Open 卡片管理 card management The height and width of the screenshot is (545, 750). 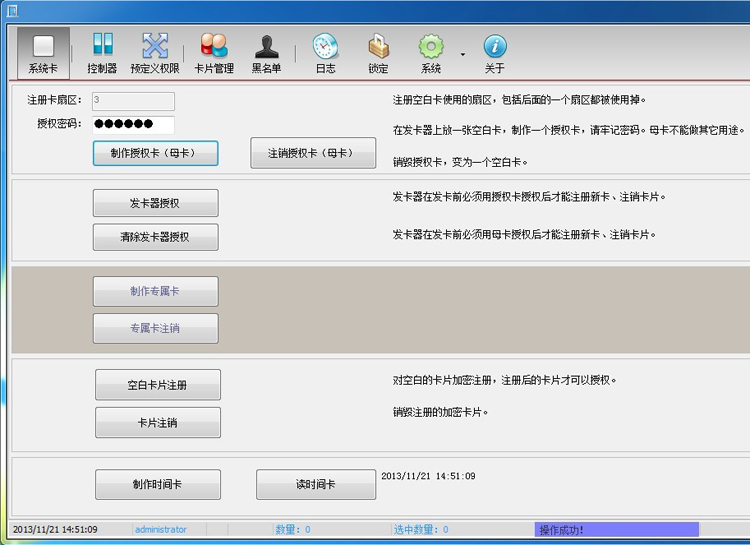click(214, 53)
